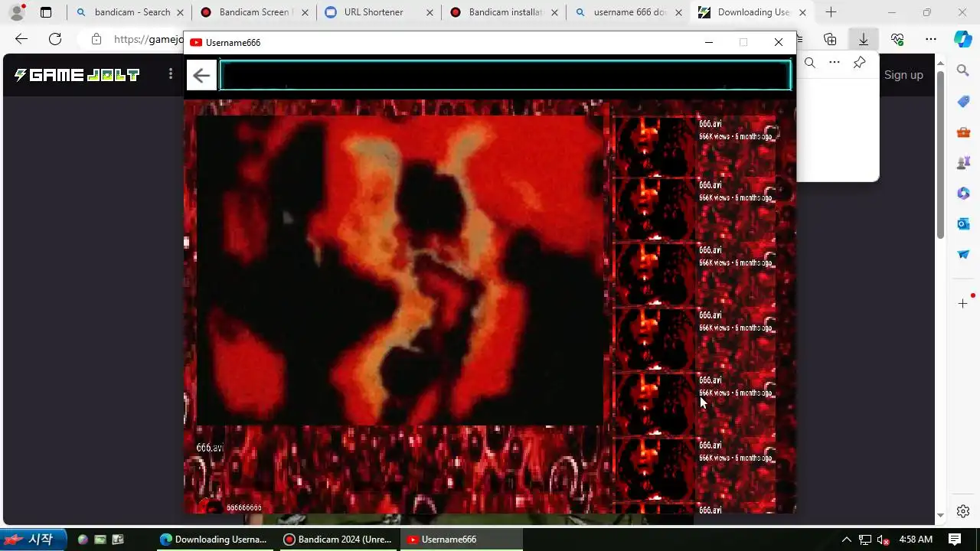Click the main video player in Username666

[400, 270]
